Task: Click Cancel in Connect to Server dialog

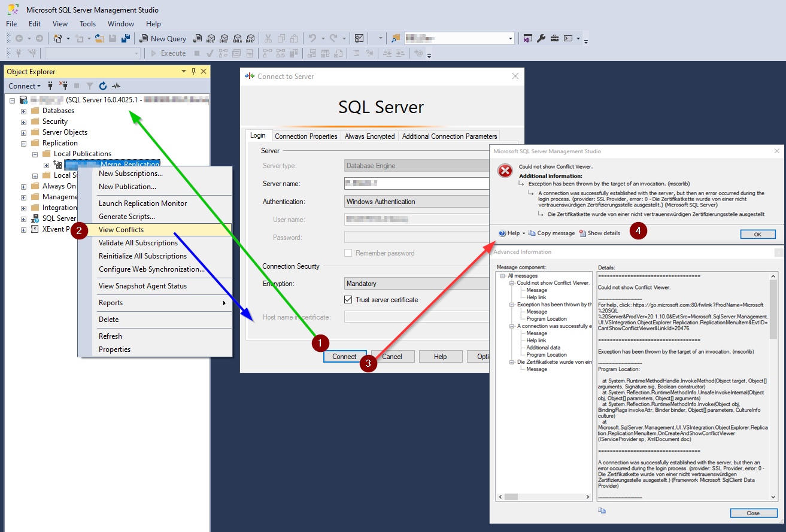Action: click(393, 357)
